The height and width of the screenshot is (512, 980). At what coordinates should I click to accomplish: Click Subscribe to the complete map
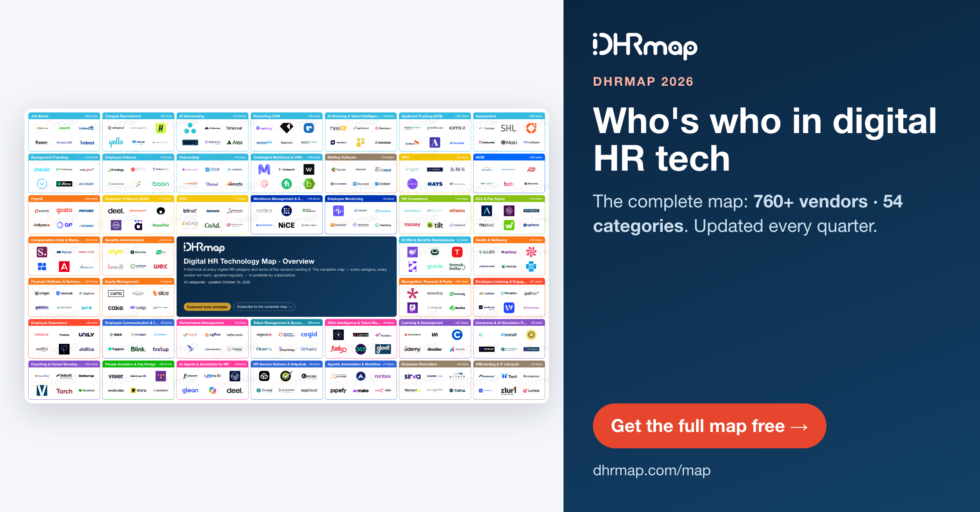264,307
